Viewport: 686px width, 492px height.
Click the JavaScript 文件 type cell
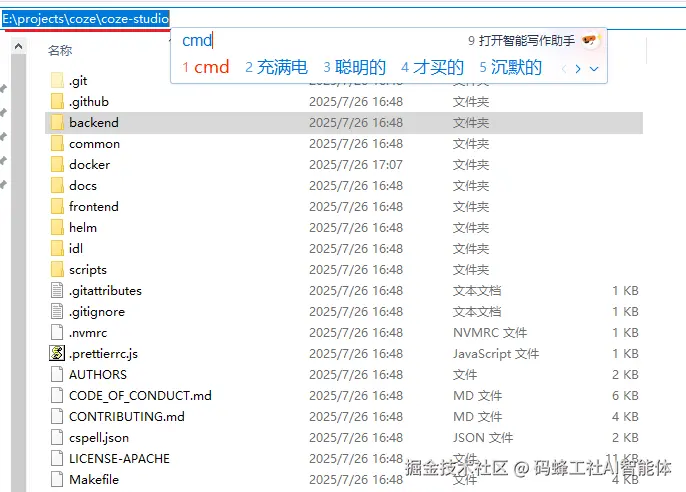496,354
